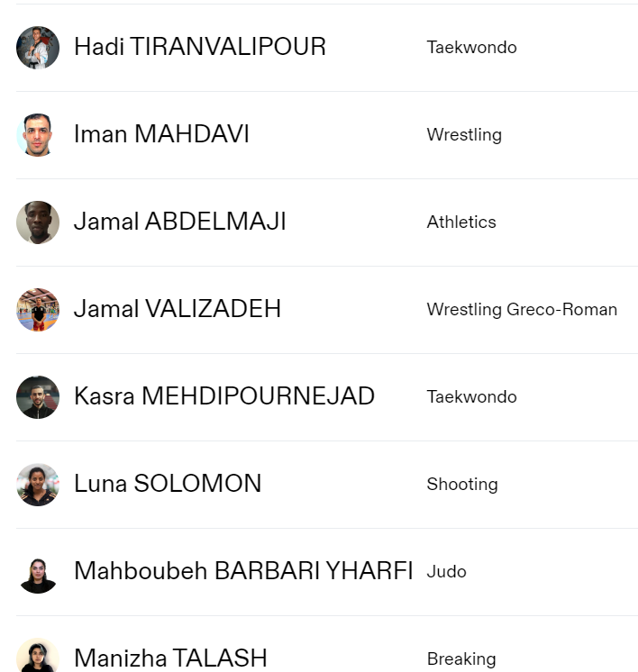Select the Shooting label beside Luna SOLOMON
The width and height of the screenshot is (638, 672).
462,485
